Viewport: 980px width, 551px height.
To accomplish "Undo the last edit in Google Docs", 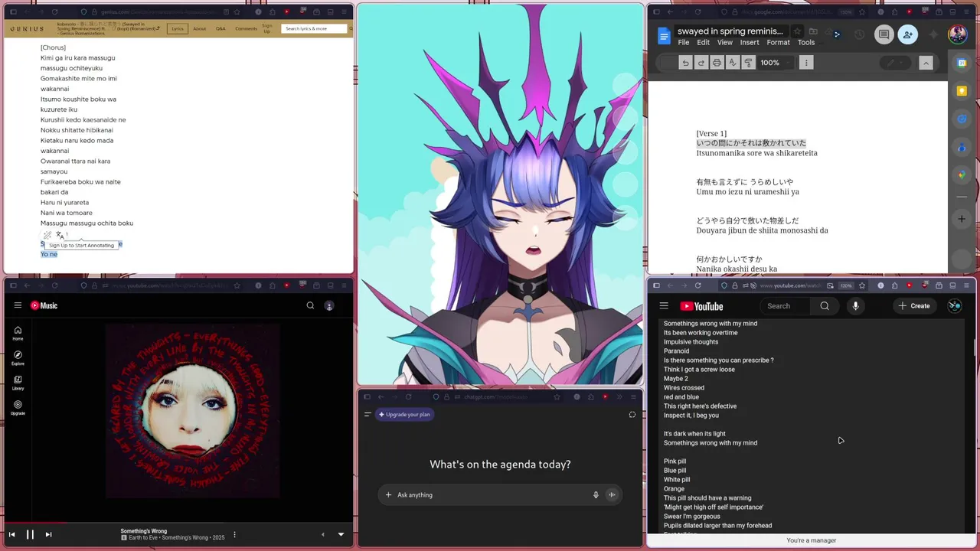I will 685,63.
